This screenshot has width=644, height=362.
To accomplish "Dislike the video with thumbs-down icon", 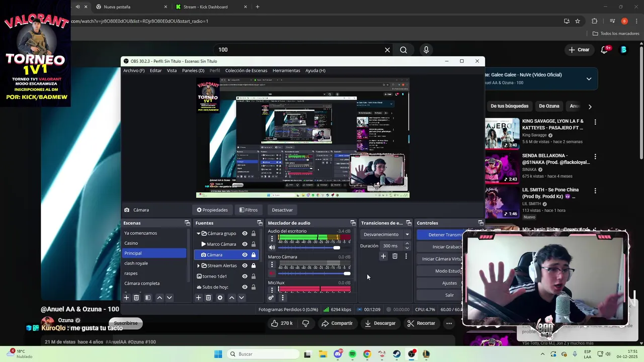I will [305, 323].
